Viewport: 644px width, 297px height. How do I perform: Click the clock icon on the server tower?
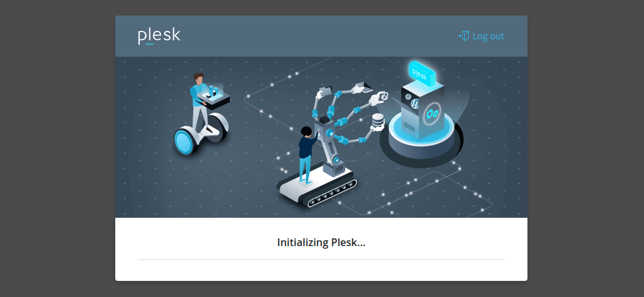pos(408,97)
